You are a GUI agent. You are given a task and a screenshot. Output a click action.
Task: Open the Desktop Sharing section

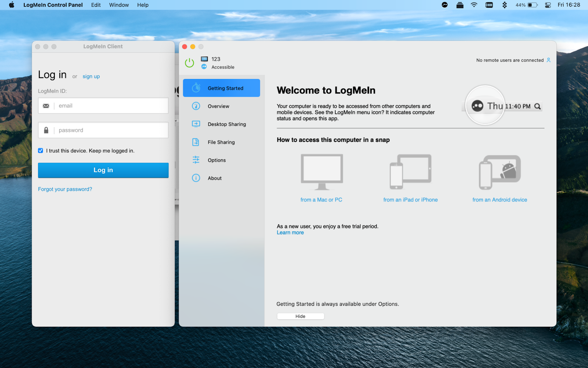(x=222, y=124)
